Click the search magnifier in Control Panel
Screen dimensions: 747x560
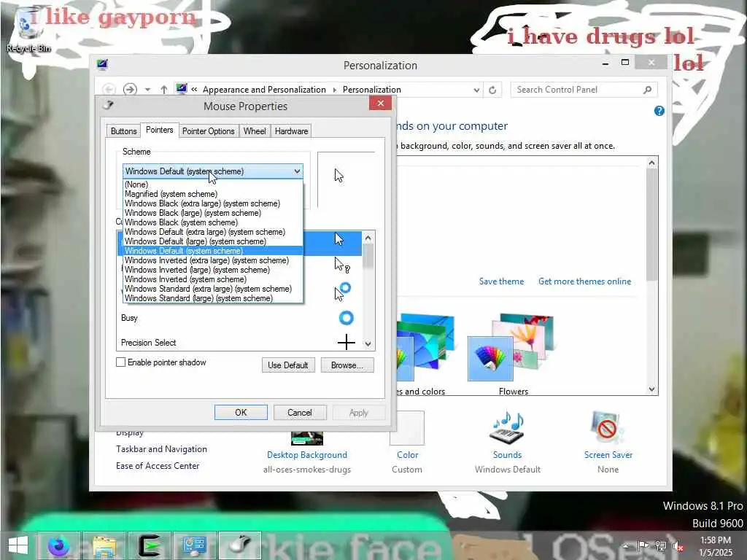(647, 90)
